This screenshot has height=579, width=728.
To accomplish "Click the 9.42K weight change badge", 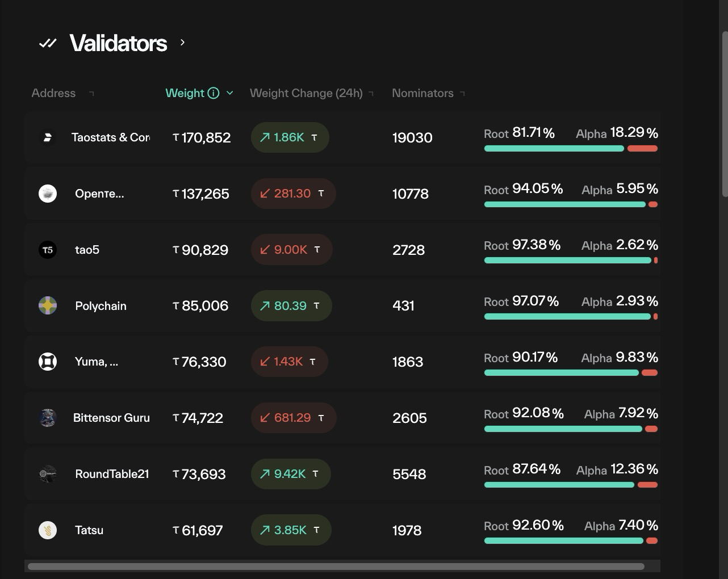I will (x=291, y=474).
